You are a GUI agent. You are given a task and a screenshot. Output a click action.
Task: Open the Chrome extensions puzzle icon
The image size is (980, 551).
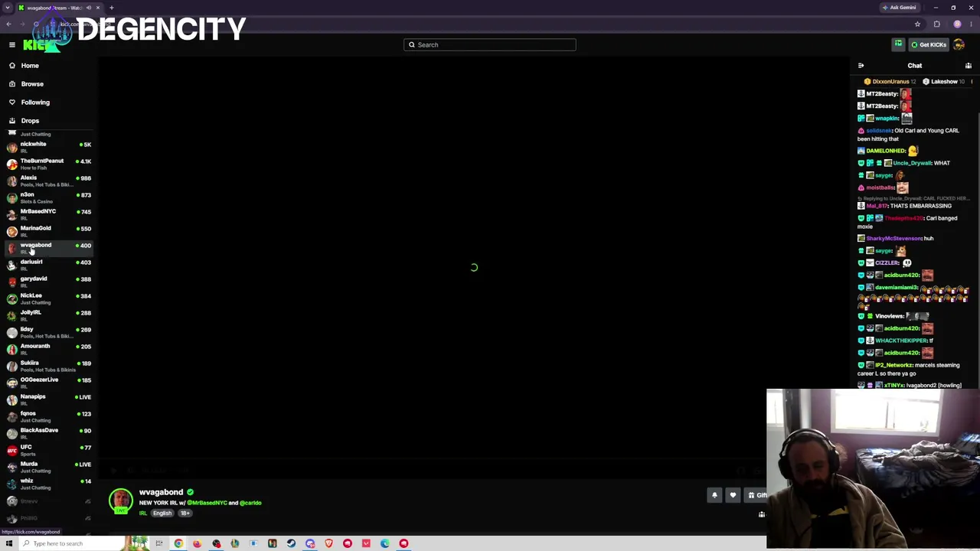pyautogui.click(x=937, y=24)
